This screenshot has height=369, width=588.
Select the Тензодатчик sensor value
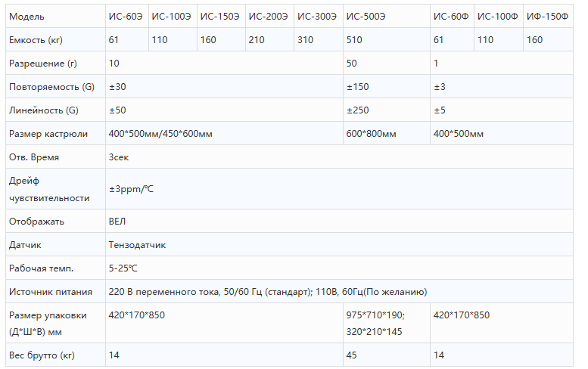[137, 245]
